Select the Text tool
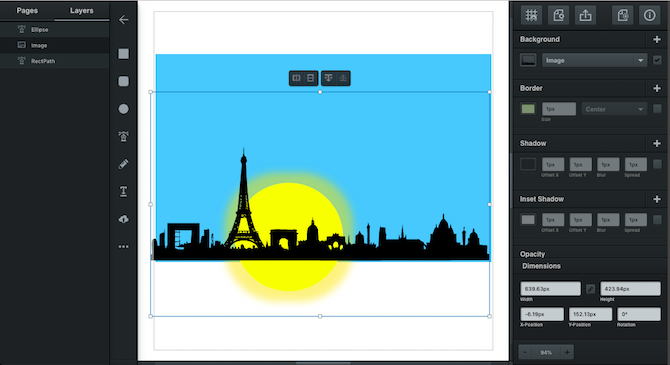670x365 pixels. 123,191
